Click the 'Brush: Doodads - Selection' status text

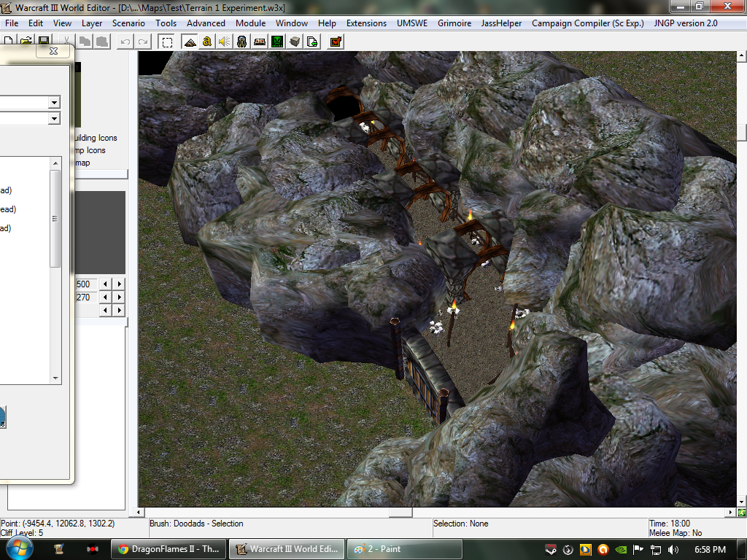pos(196,524)
